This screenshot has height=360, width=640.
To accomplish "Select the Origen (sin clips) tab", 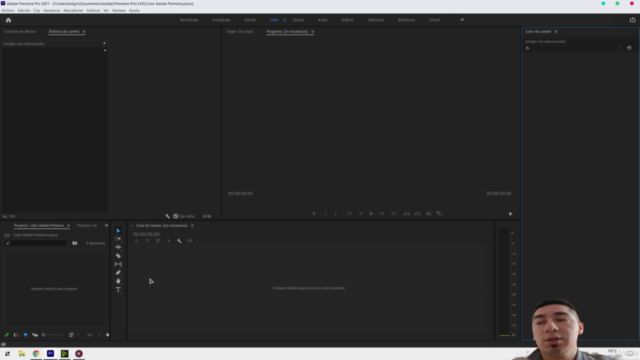I will pos(240,31).
